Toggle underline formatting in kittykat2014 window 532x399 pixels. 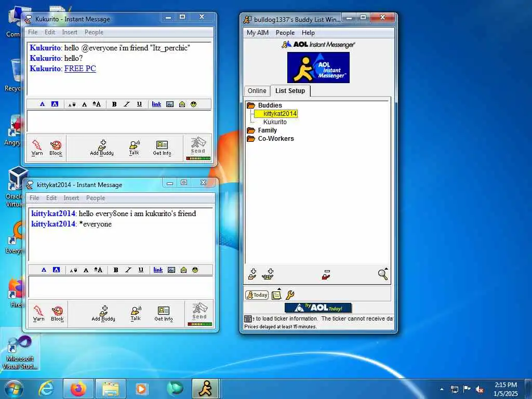pos(141,270)
